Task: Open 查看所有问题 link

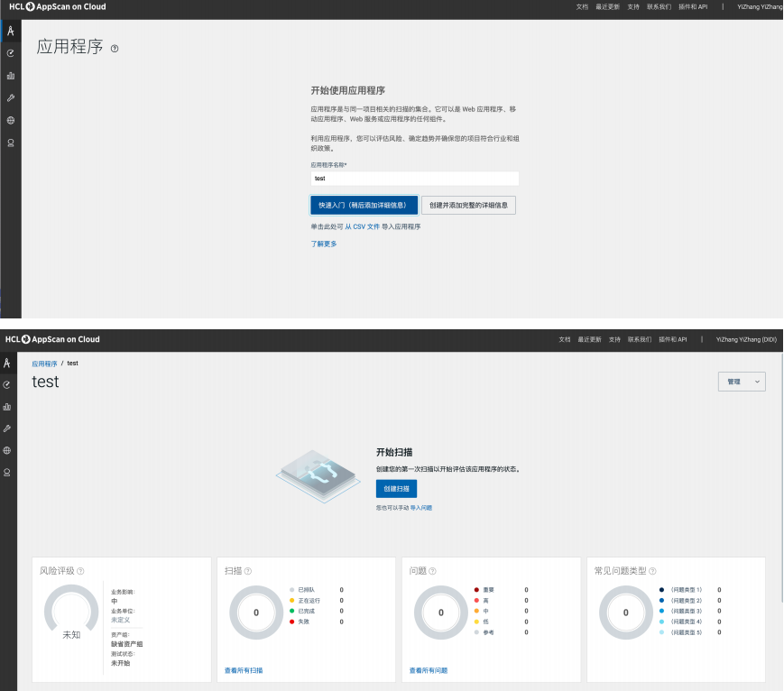Action: coord(429,670)
